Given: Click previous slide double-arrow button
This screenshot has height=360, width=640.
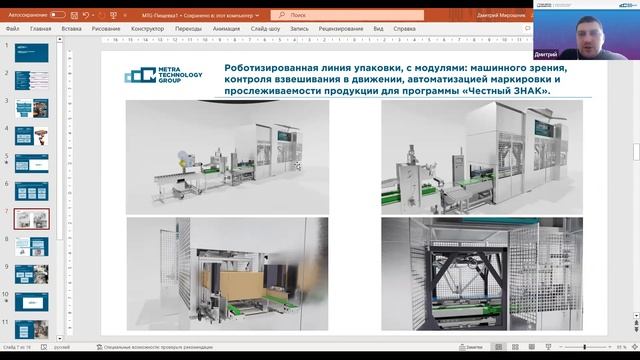Looking at the screenshot, I should [636, 322].
